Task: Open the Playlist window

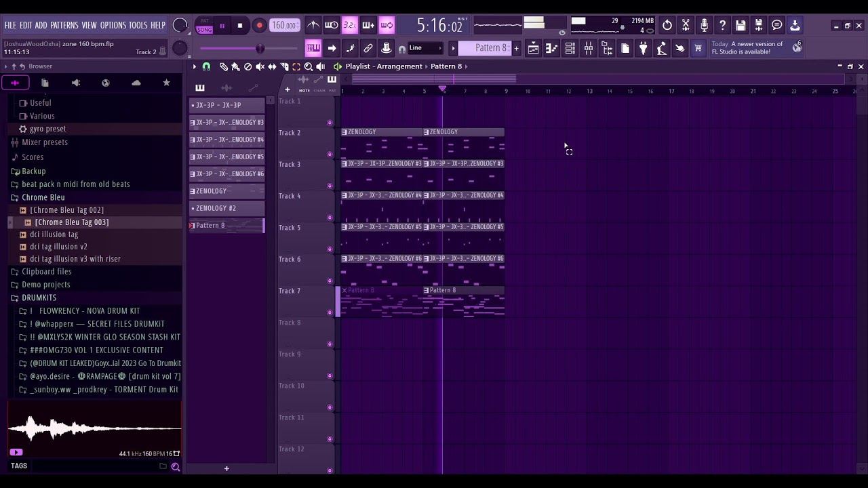Action: tap(533, 48)
